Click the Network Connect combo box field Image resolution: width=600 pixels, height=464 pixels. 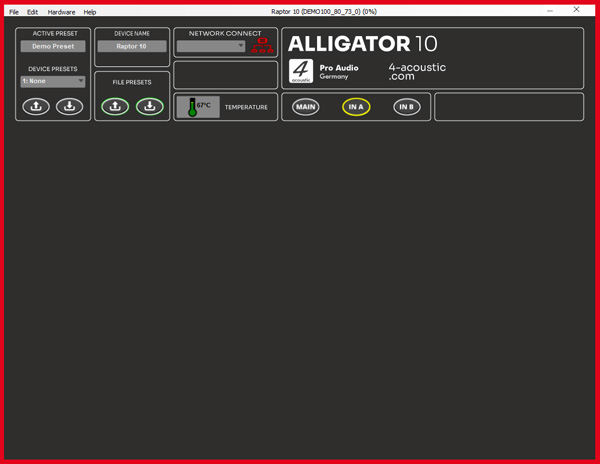tap(211, 46)
